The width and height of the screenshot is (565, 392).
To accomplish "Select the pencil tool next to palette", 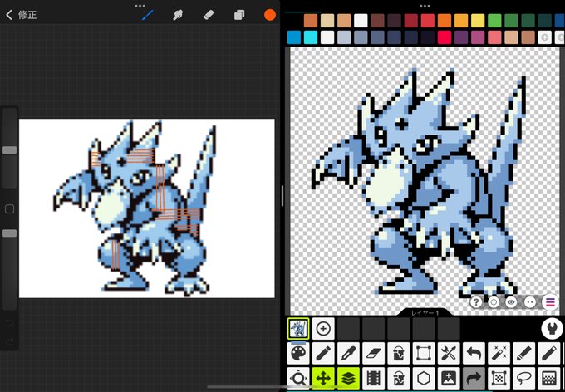I will pos(323,353).
